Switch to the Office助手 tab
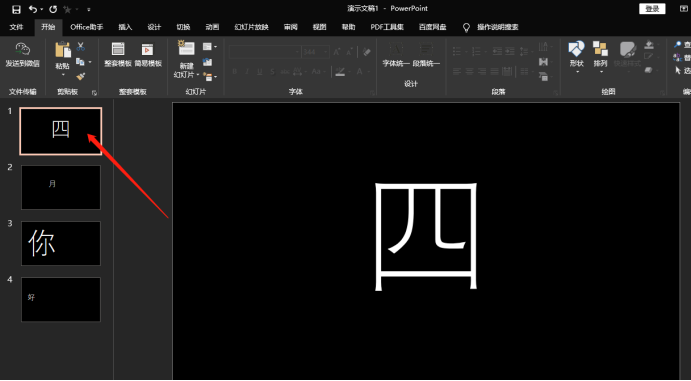 tap(86, 27)
